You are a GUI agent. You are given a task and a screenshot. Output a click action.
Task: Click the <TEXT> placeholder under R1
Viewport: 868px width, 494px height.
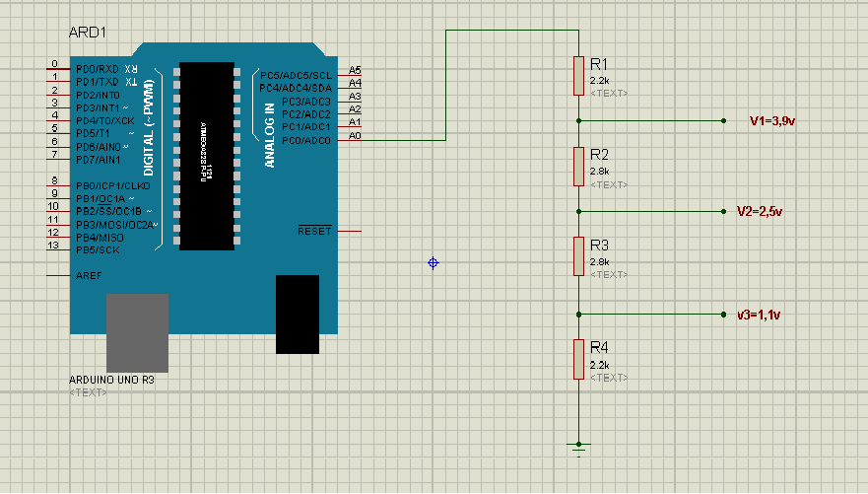pos(609,93)
